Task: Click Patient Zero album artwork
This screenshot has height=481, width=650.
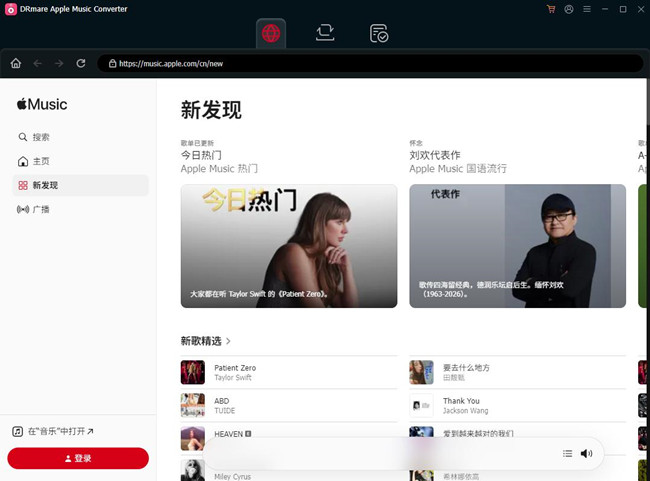Action: pyautogui.click(x=193, y=372)
